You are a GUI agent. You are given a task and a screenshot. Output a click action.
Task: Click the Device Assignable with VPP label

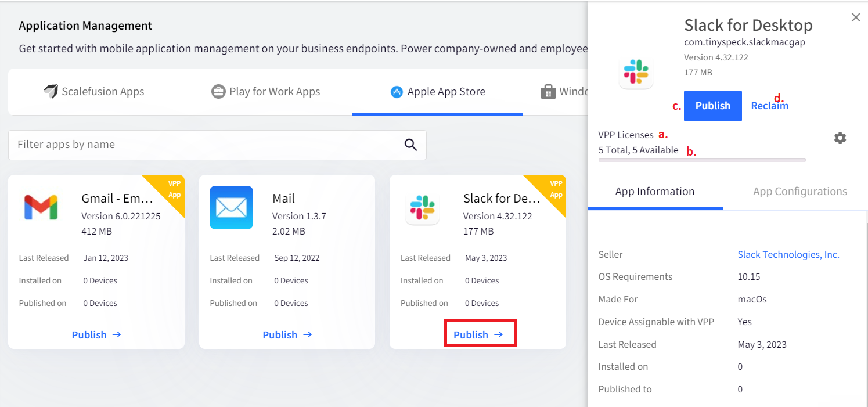coord(657,322)
